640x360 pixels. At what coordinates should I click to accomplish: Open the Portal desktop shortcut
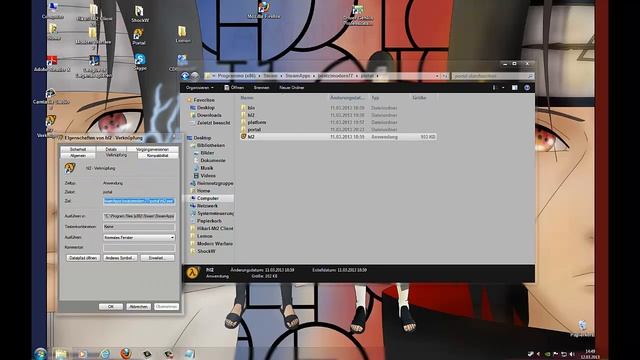[139, 36]
